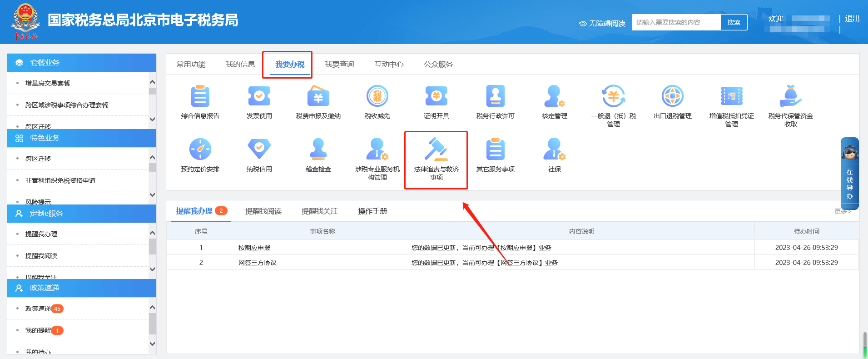This screenshot has width=868, height=359.
Task: Click down arrow in 定制e服务 list
Action: [x=153, y=269]
